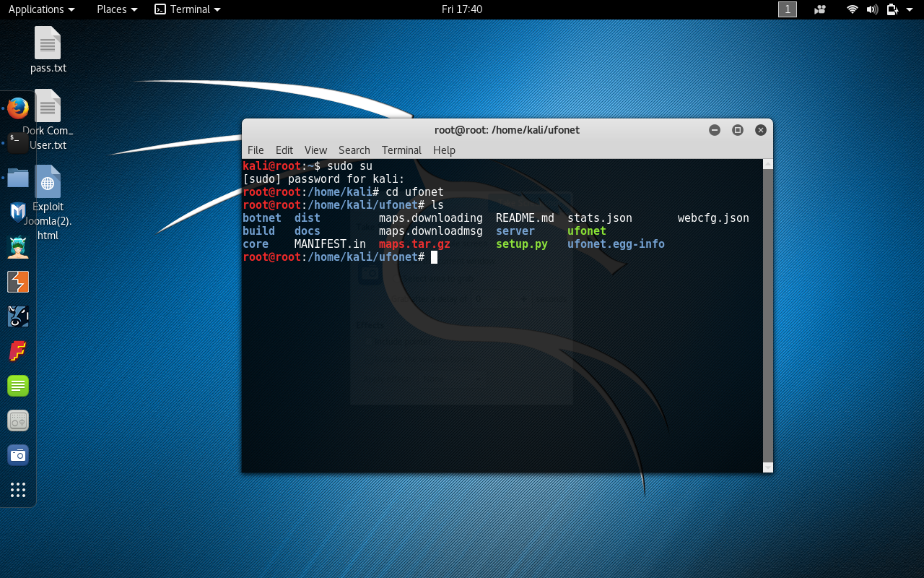Open the Help menu in the terminal window
924x578 pixels.
444,150
